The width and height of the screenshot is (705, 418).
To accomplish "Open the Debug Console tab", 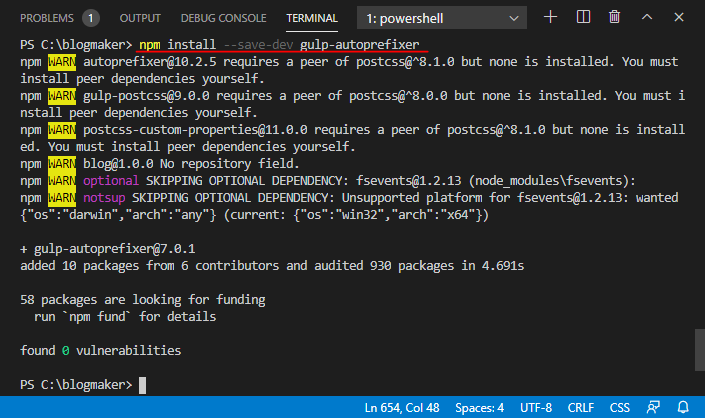I will (x=223, y=18).
